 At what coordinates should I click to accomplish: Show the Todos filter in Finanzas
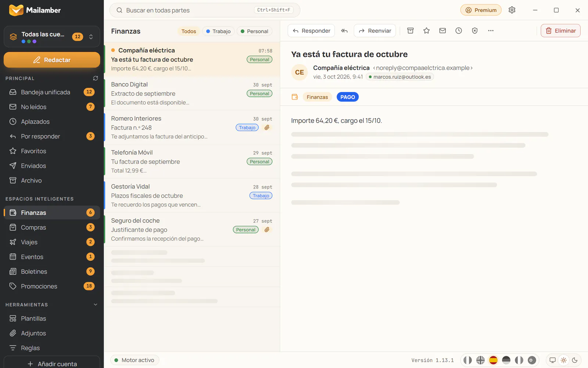(x=189, y=31)
